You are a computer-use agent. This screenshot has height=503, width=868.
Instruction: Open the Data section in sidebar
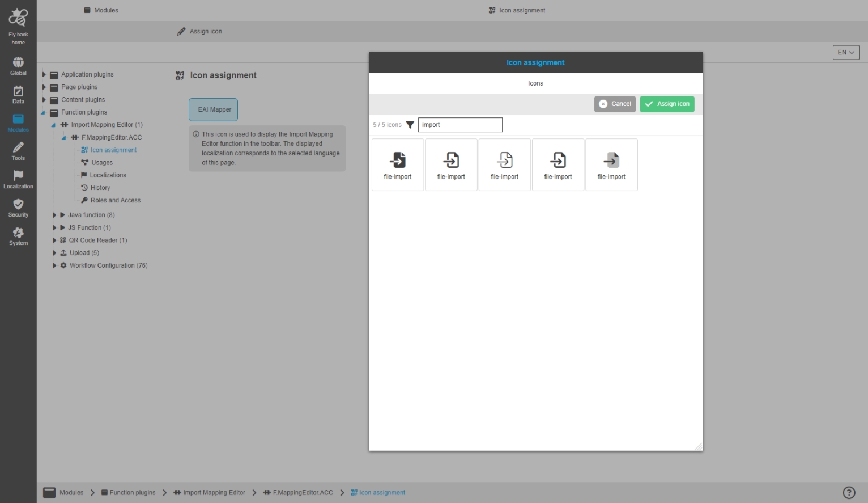[18, 95]
